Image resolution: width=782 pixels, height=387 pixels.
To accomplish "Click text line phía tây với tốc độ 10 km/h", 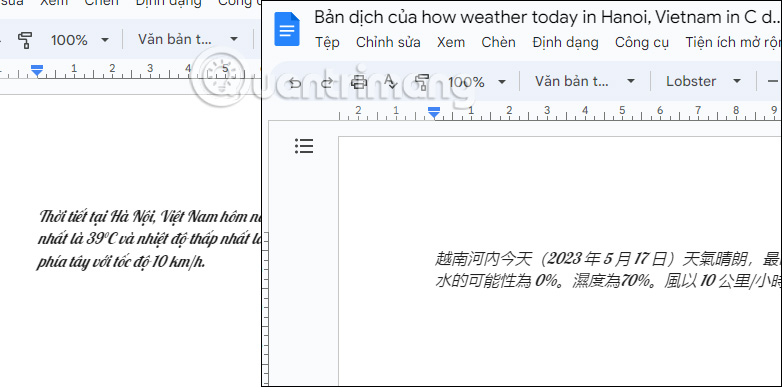I will (x=121, y=262).
